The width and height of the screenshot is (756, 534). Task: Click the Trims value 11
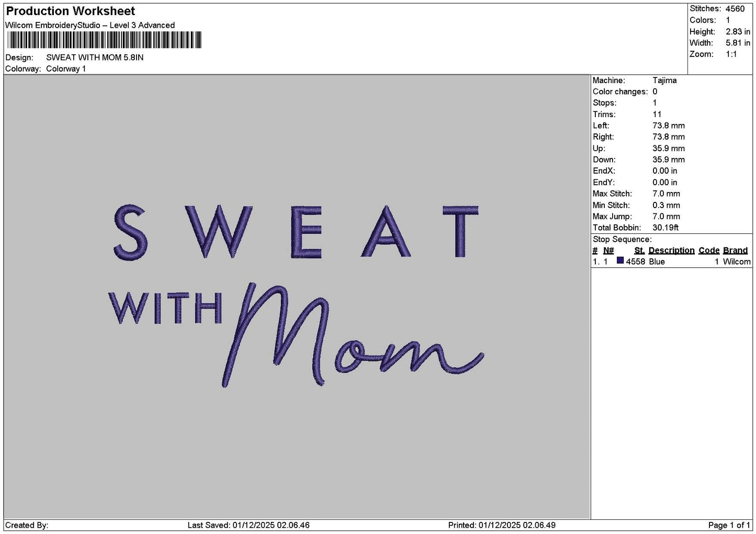click(657, 115)
